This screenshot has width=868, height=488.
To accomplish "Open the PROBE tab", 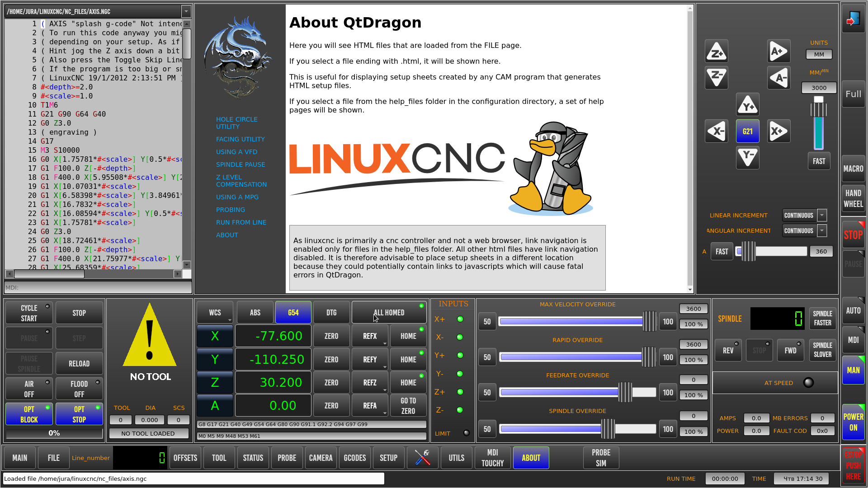I will (x=287, y=458).
